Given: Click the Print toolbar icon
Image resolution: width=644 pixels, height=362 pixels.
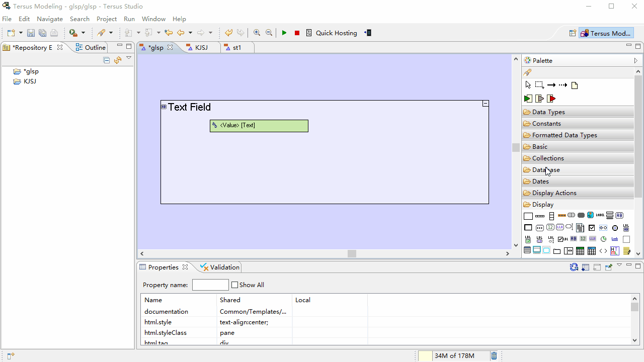Looking at the screenshot, I should [54, 33].
